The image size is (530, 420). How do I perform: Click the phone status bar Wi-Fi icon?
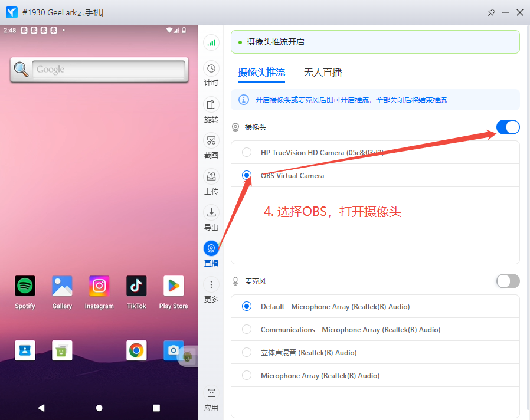pyautogui.click(x=169, y=30)
